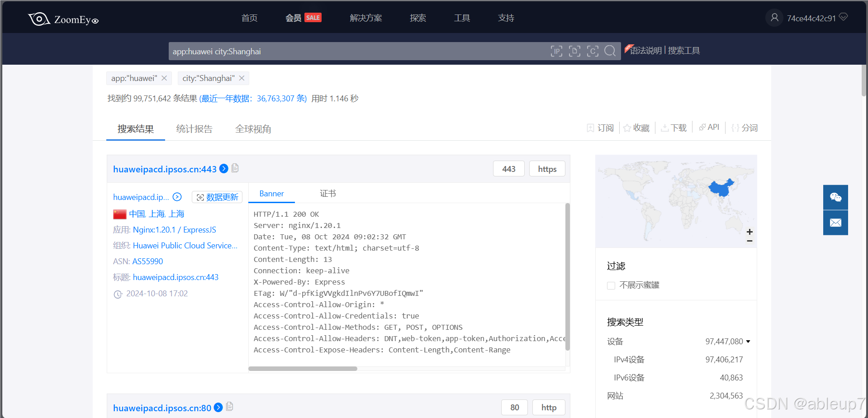The image size is (868, 418).
Task: Click the ExpressJS application link
Action: [x=199, y=230]
